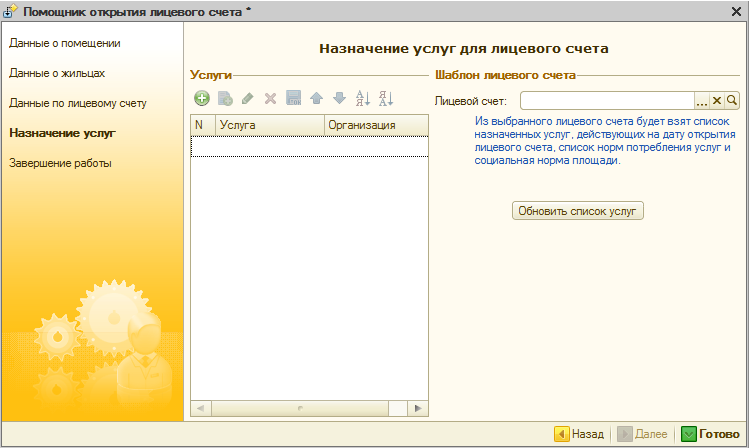This screenshot has width=749, height=448.
Task: Go to the Данные о жильцах step
Action: (57, 73)
